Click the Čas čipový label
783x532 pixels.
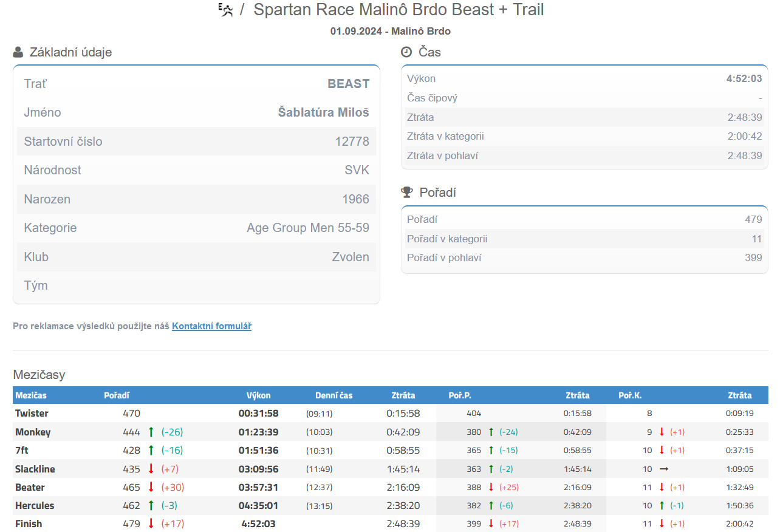432,98
